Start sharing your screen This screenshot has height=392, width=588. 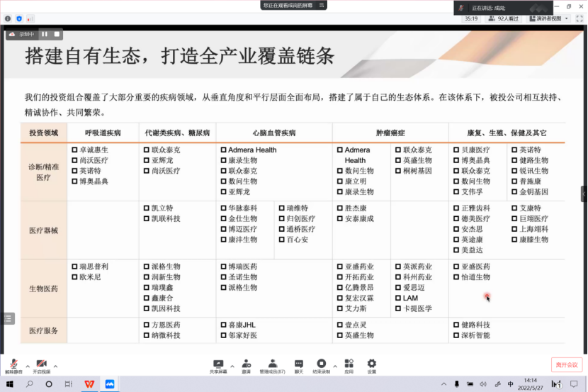click(x=218, y=366)
